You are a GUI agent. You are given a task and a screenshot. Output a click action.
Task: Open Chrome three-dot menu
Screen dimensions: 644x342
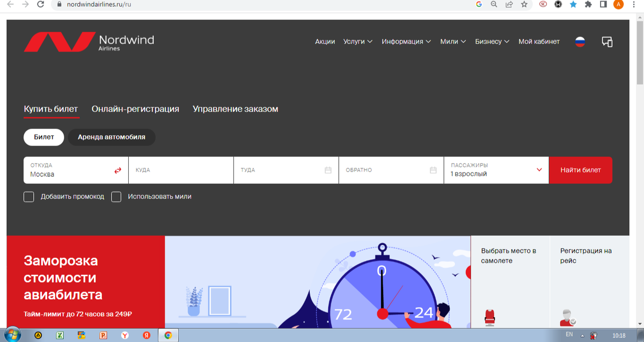[x=634, y=4]
